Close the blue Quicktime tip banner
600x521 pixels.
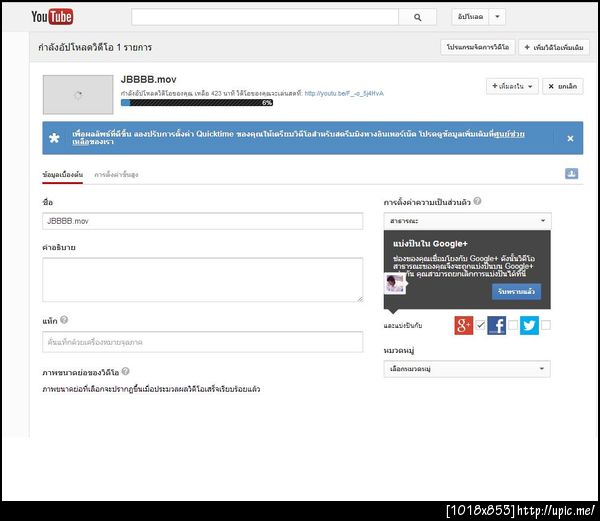point(570,138)
